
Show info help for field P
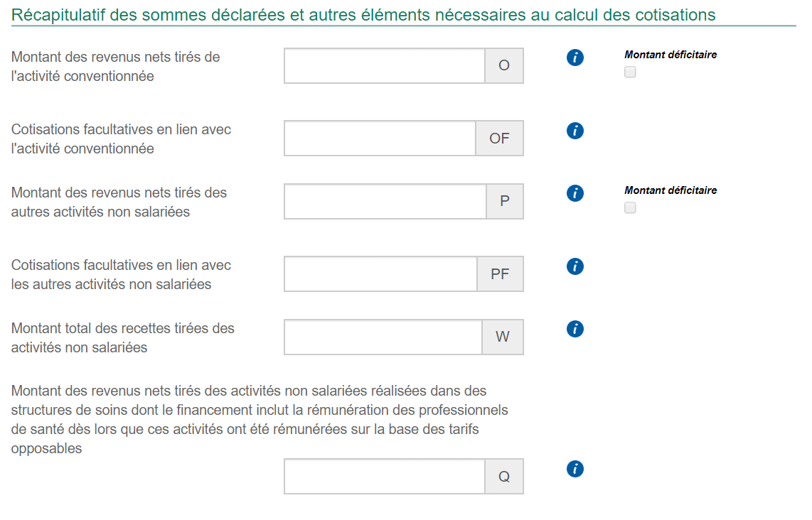[575, 193]
